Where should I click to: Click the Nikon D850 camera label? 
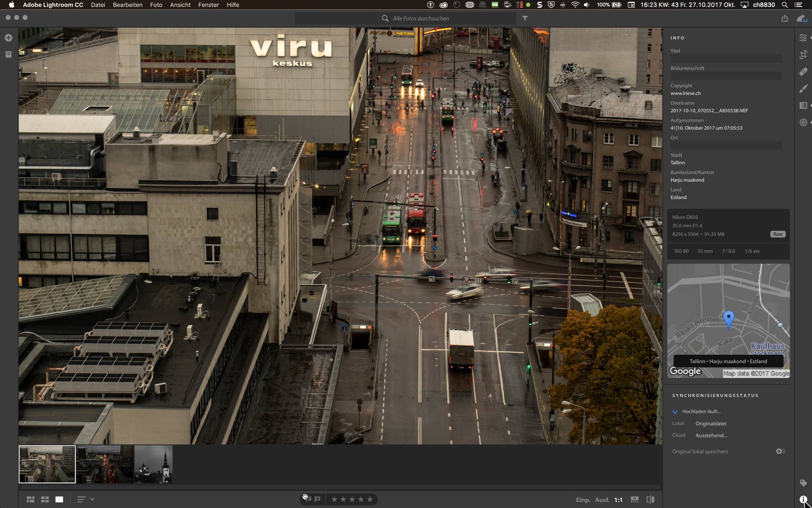(x=685, y=217)
